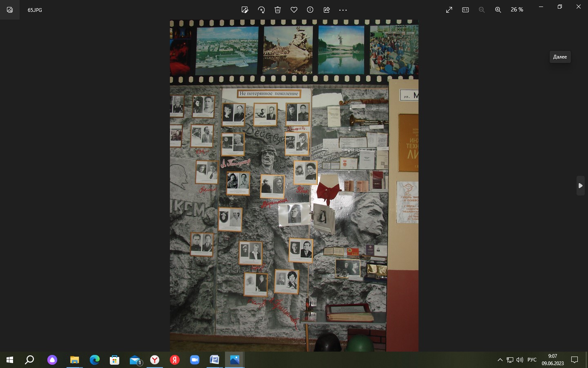
Task: Open the notification center icon
Action: pyautogui.click(x=575, y=360)
